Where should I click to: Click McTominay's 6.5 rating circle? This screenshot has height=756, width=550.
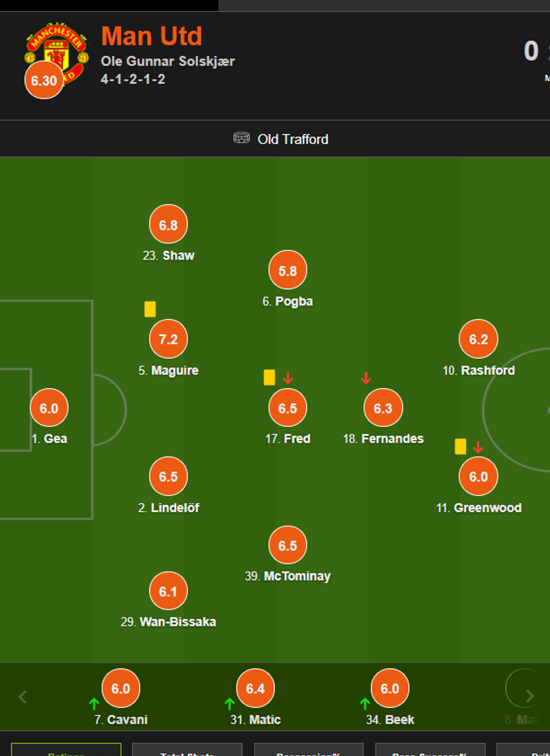pos(288,545)
